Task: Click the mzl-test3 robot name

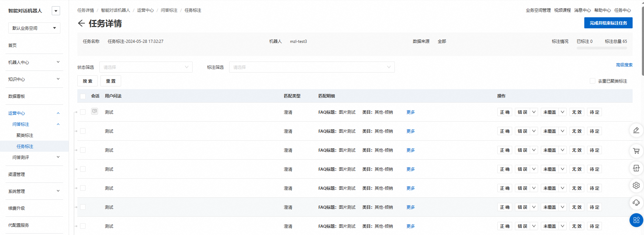Action: [299, 41]
